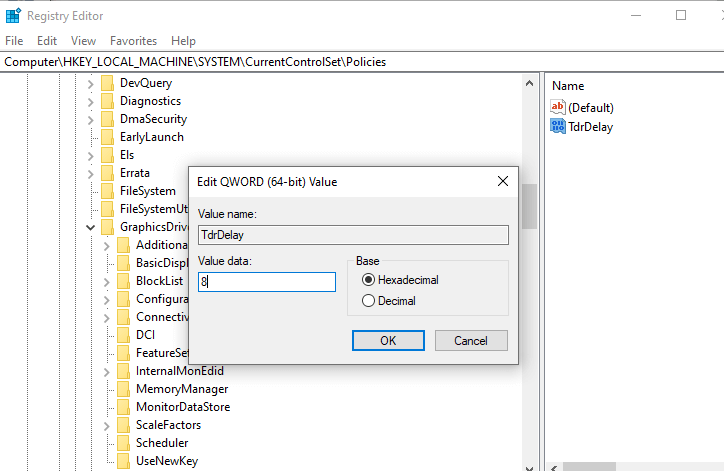Open the Help menu
This screenshot has height=471, width=724.
click(x=183, y=41)
